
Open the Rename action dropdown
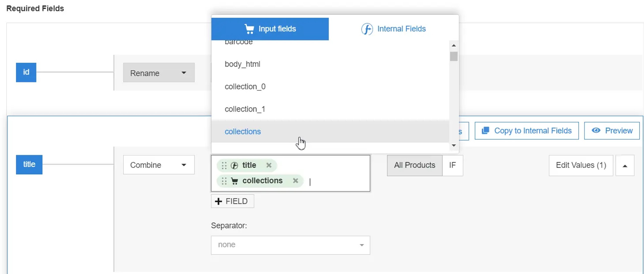tap(158, 73)
